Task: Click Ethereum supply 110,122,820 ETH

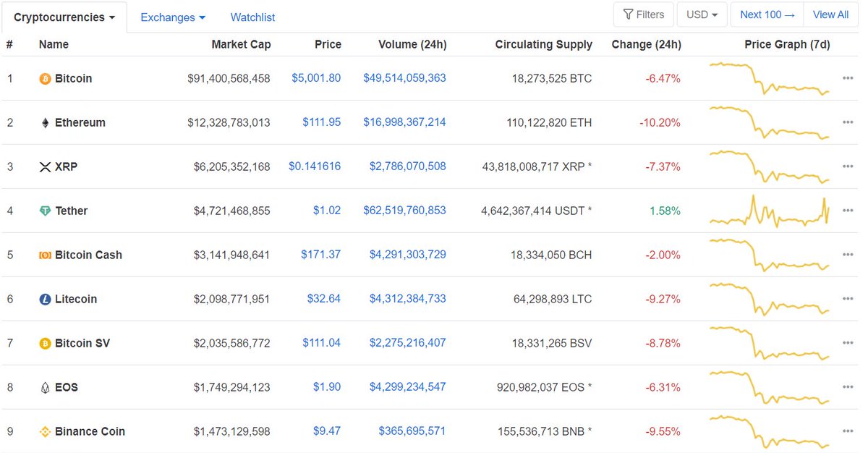Action: pos(549,122)
